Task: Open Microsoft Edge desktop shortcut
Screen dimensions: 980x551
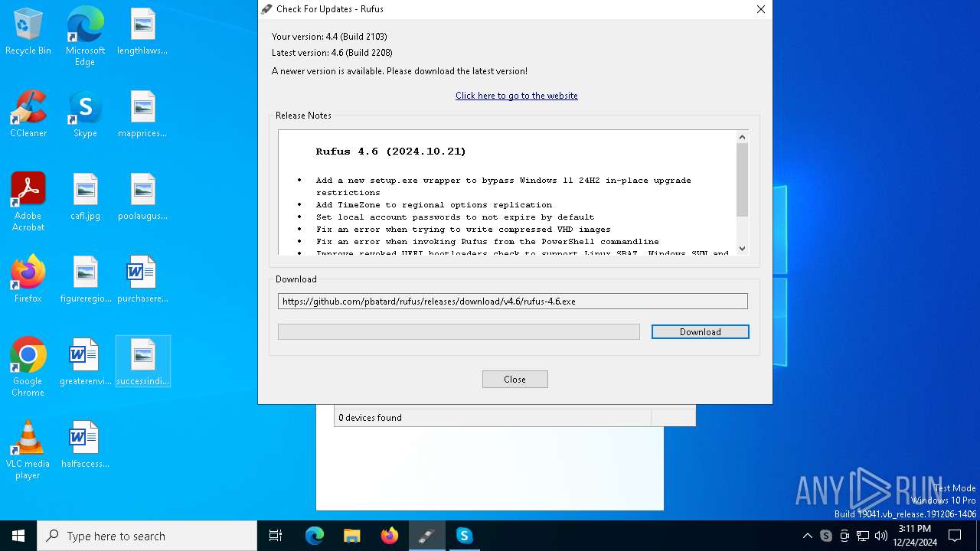Action: (x=85, y=37)
